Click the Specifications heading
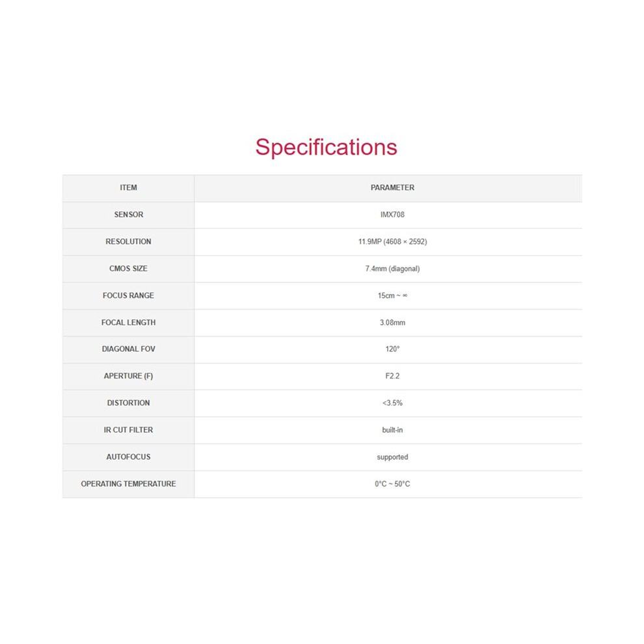The width and height of the screenshot is (644, 644). click(326, 148)
